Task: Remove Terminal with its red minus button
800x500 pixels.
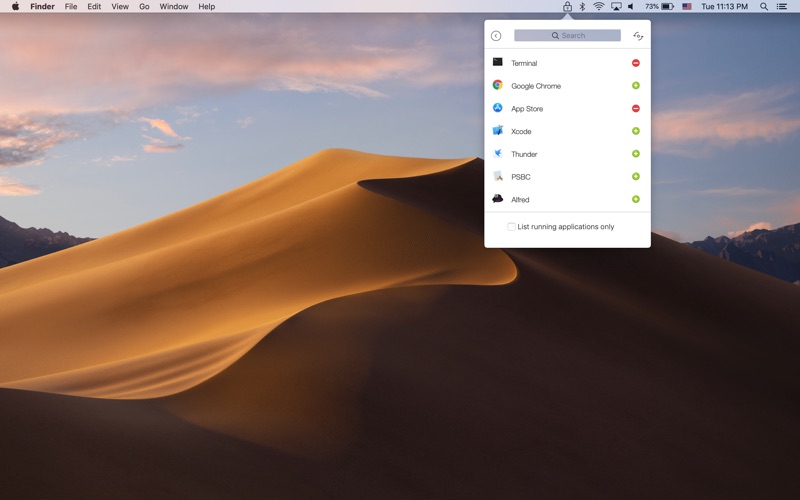Action: (636, 63)
